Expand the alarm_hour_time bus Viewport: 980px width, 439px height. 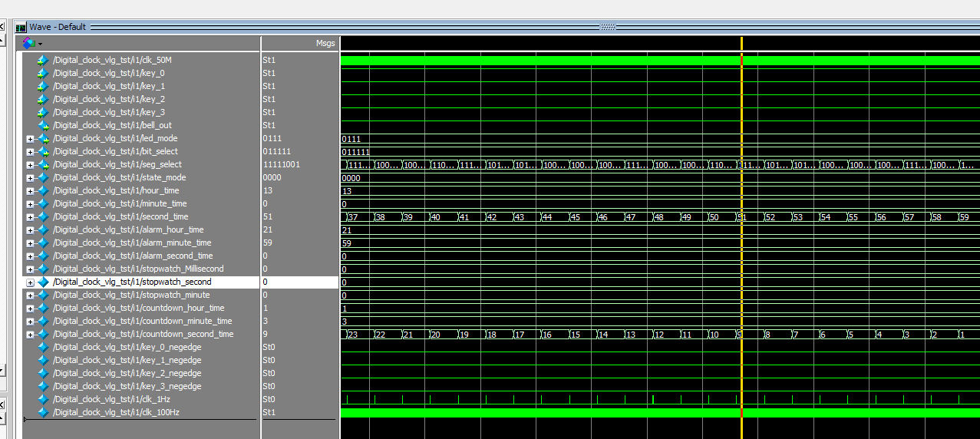click(x=30, y=230)
